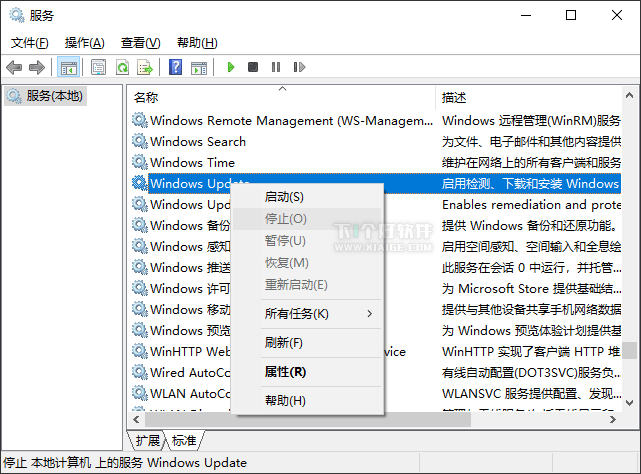Click description starting 'WinHTTP 实现了客户端'
Viewport: 641px width, 474px height.
click(x=531, y=351)
